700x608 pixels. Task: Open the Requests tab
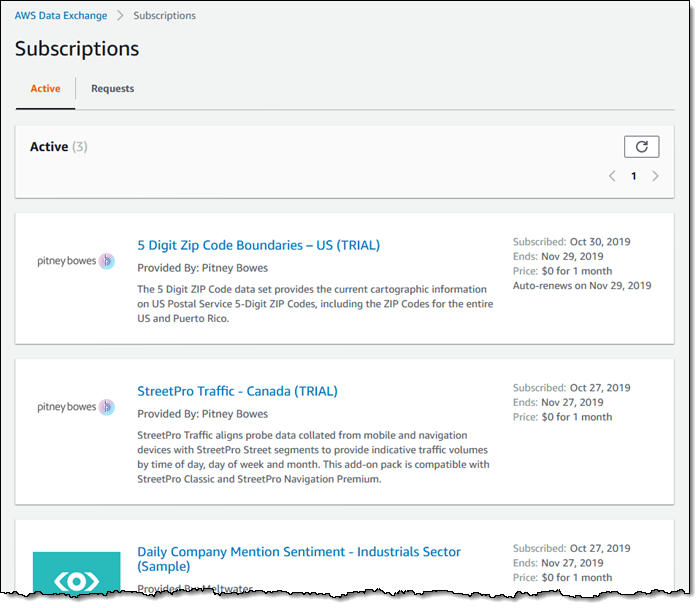[112, 89]
